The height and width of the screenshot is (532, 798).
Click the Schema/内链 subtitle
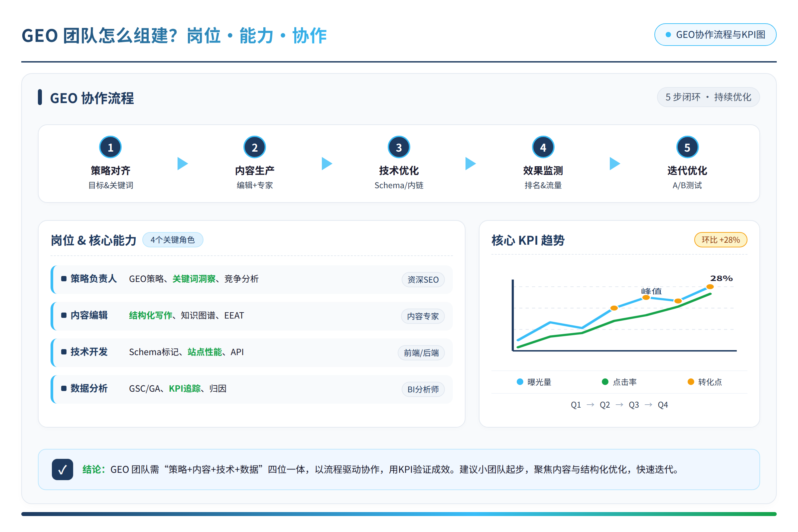[399, 185]
